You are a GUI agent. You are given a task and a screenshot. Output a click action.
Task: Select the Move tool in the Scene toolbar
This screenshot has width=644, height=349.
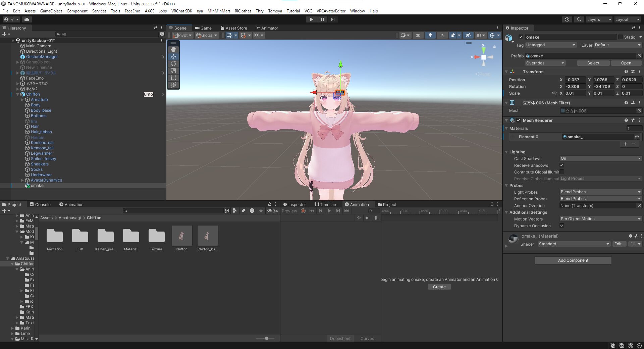click(x=173, y=57)
